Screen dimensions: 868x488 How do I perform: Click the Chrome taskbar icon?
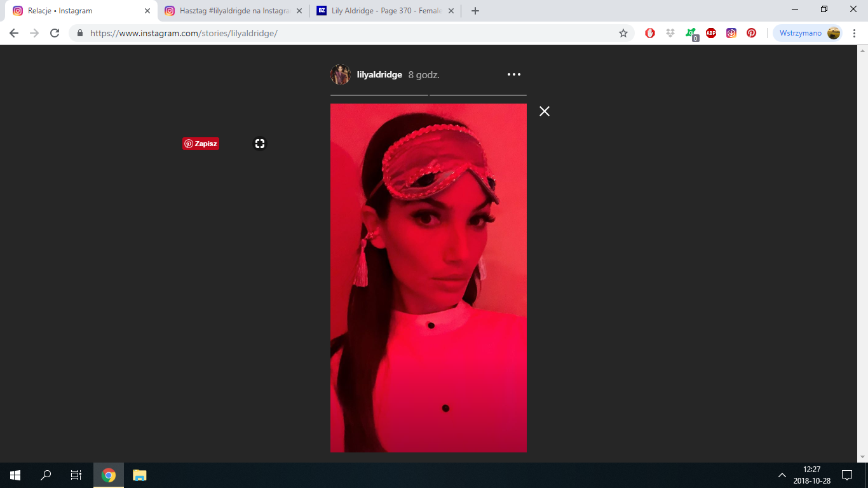tap(109, 475)
